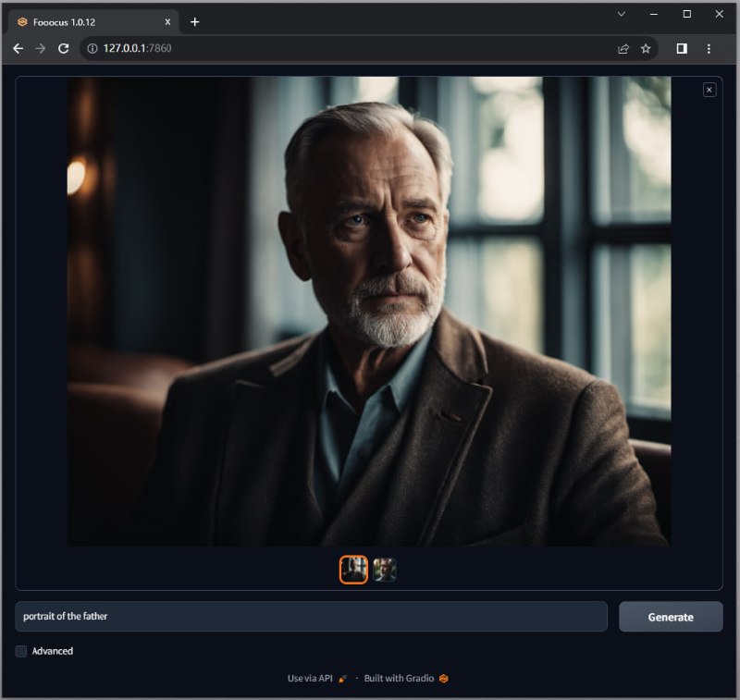
Task: Open a new tab with the plus button
Action: pyautogui.click(x=194, y=22)
